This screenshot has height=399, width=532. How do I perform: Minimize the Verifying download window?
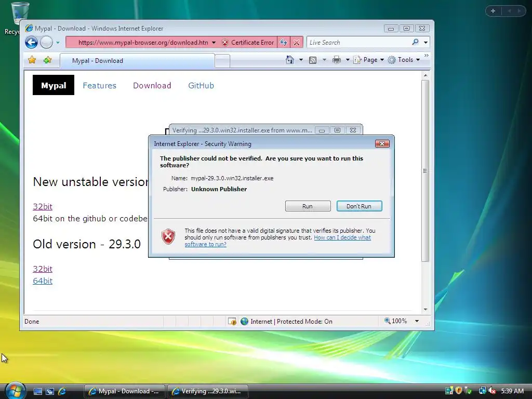pos(322,130)
